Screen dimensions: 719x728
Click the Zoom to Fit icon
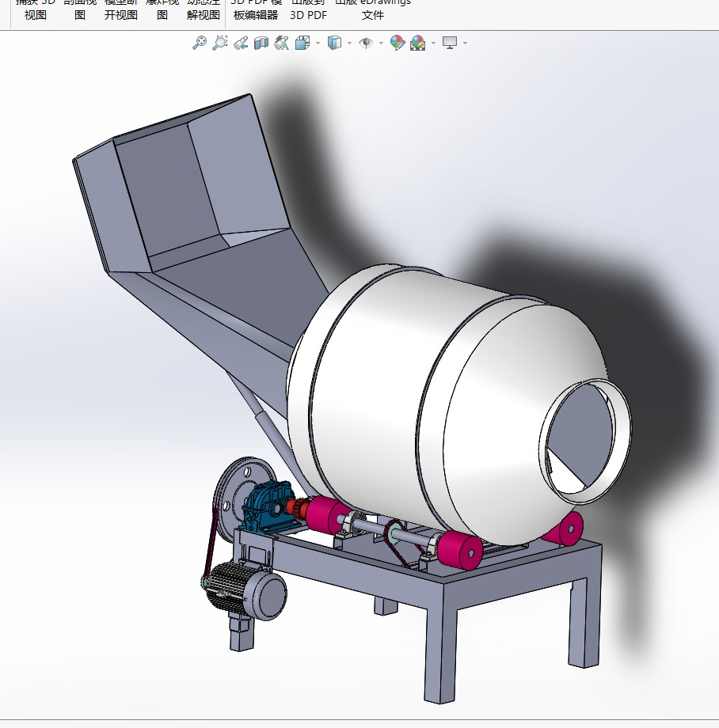(200, 43)
